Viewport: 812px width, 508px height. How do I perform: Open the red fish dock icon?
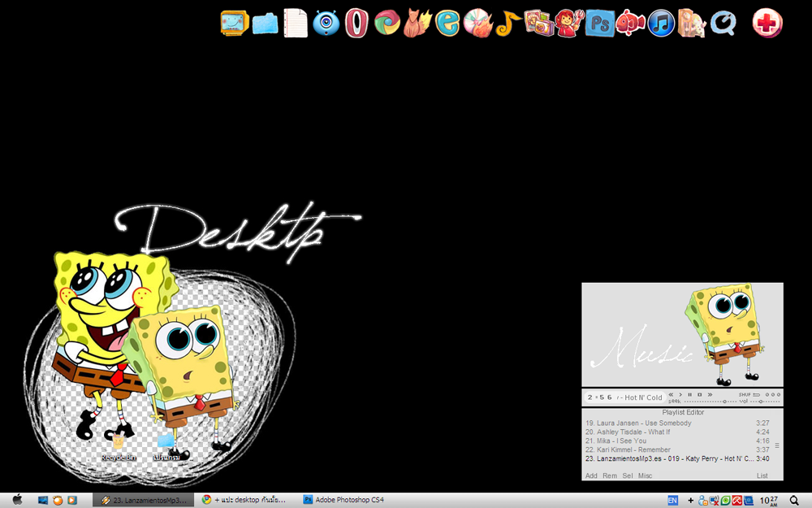[x=630, y=23]
